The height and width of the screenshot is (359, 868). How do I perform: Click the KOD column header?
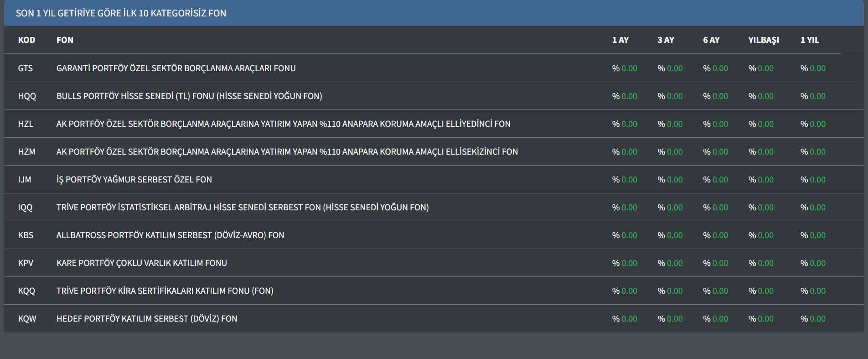coord(26,40)
